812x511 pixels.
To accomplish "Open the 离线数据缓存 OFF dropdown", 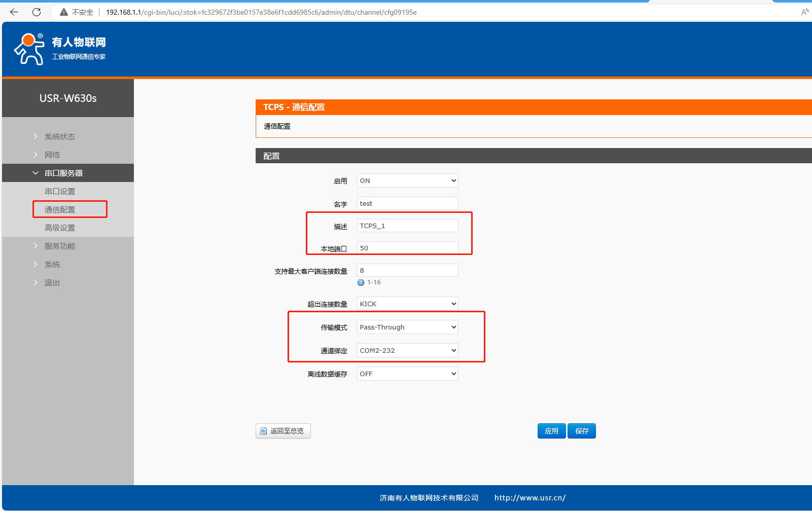I will point(407,374).
